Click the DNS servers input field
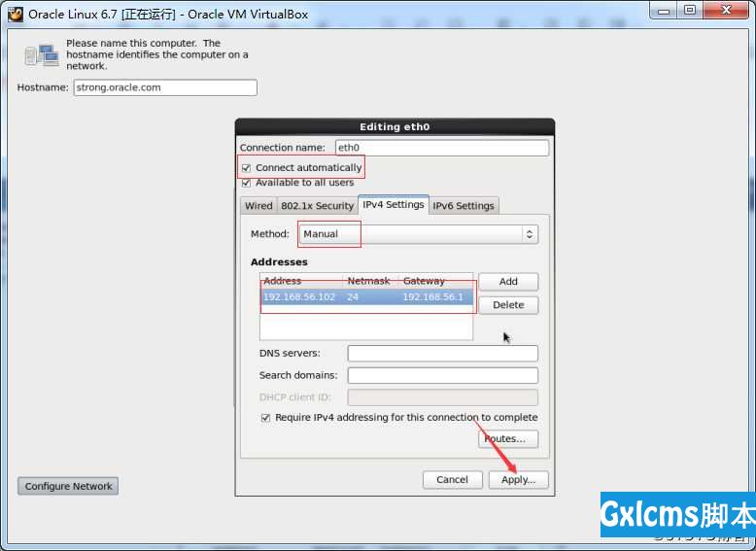The width and height of the screenshot is (756, 551). point(442,354)
